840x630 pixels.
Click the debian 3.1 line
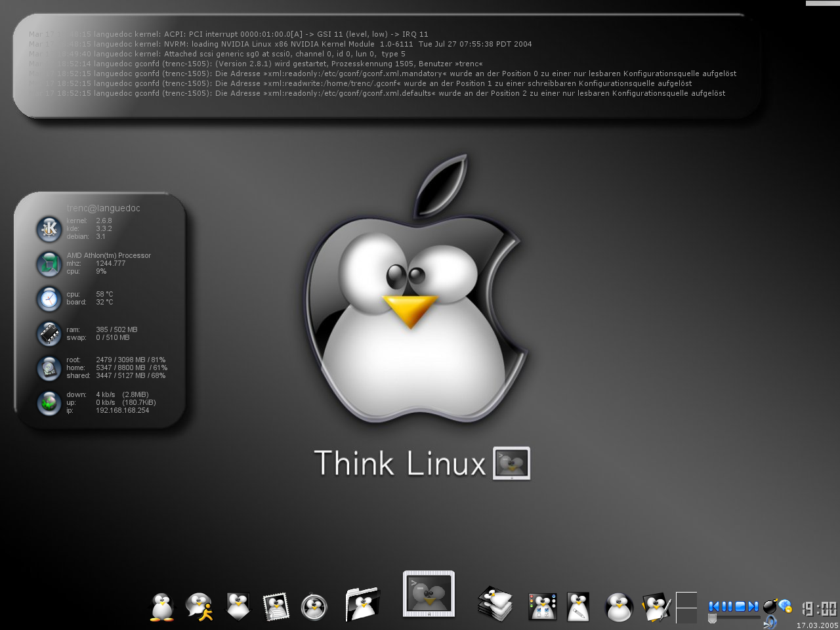coord(86,237)
